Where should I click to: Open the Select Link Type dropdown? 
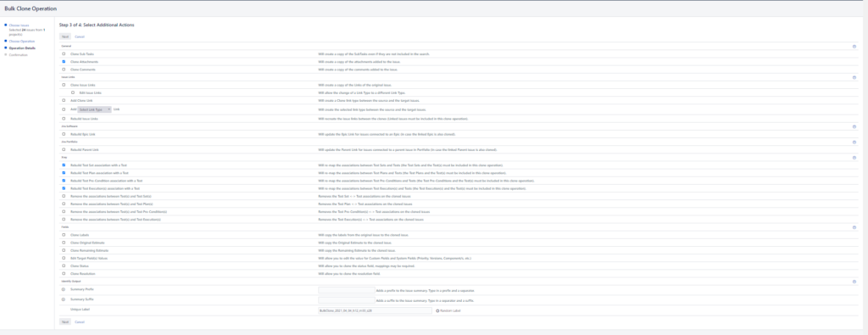click(x=95, y=109)
